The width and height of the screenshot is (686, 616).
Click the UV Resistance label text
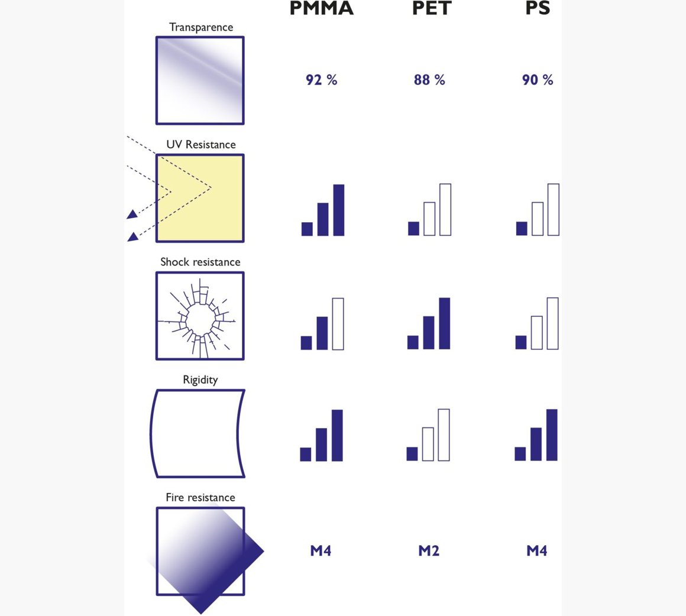coord(201,144)
